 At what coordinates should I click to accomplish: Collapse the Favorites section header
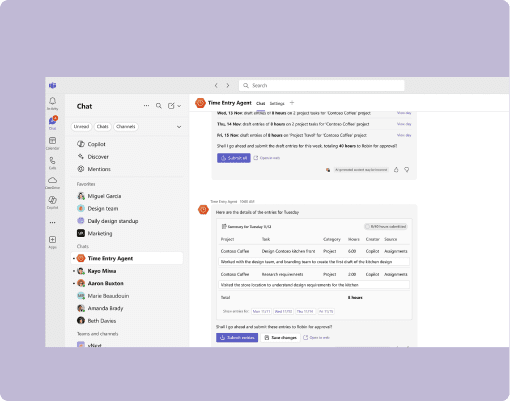pos(86,184)
